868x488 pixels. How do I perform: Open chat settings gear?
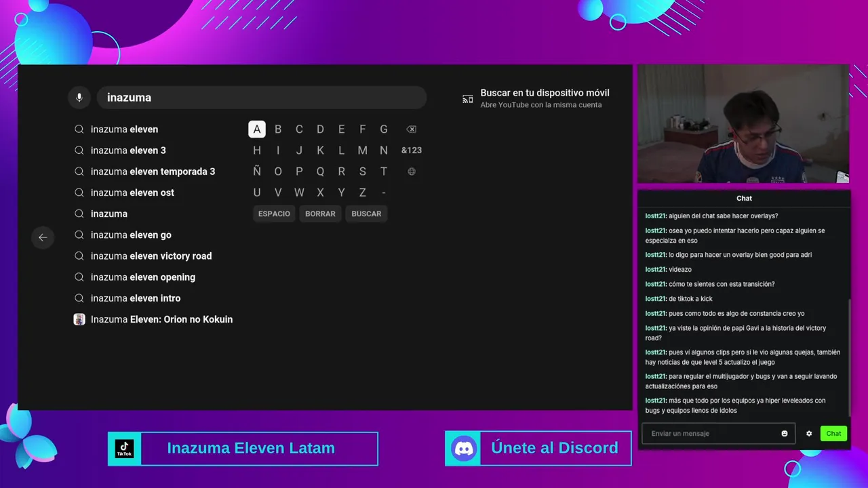point(809,434)
